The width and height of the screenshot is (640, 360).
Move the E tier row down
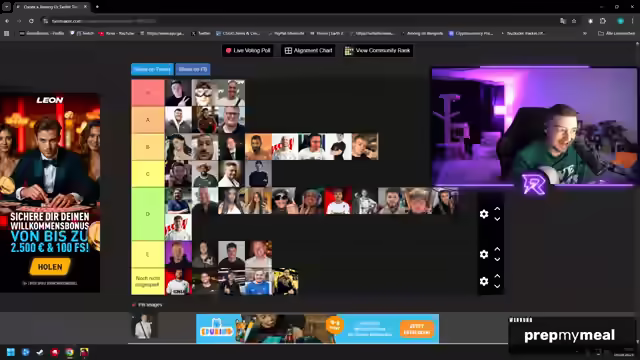click(x=497, y=260)
